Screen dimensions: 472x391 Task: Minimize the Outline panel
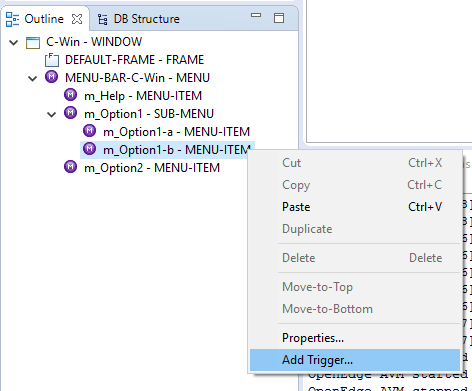coord(256,15)
